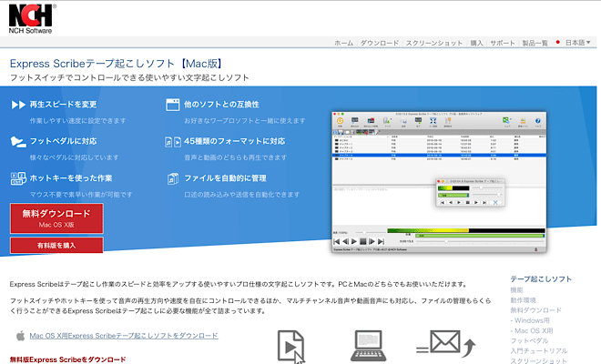The width and height of the screenshot is (601, 364).
Task: Open the - Windows用 sidebar link
Action: tap(530, 320)
